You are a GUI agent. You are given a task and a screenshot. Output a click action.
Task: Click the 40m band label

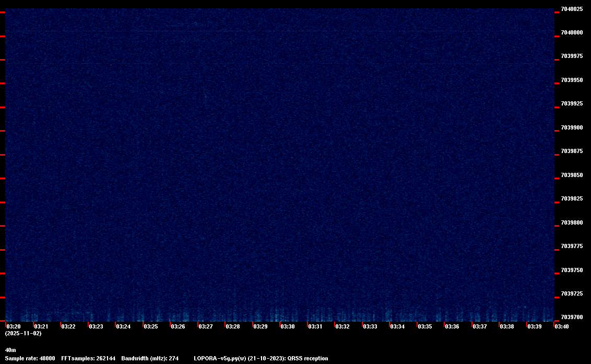pyautogui.click(x=10, y=350)
